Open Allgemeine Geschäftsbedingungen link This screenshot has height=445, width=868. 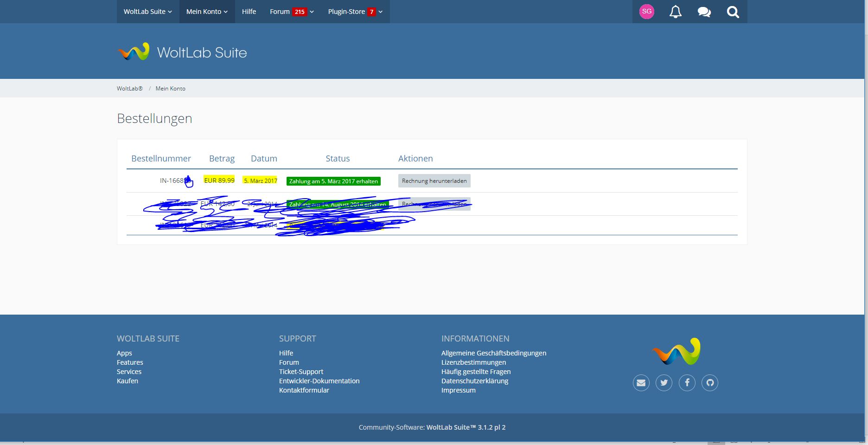point(494,353)
